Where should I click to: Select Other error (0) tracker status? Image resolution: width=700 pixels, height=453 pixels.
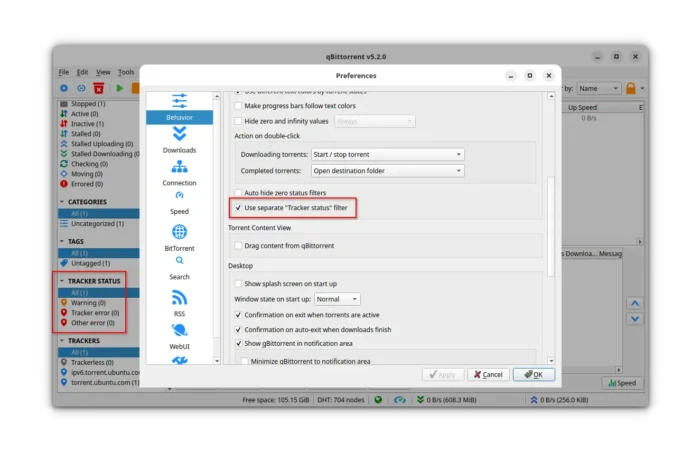[x=88, y=323]
